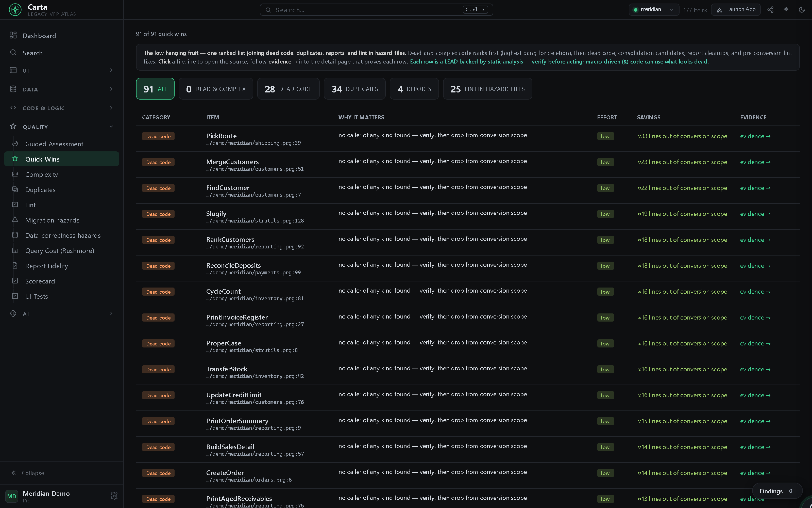Viewport: 812px width, 508px height.
Task: Click the SAVINGS column header
Action: tap(649, 117)
